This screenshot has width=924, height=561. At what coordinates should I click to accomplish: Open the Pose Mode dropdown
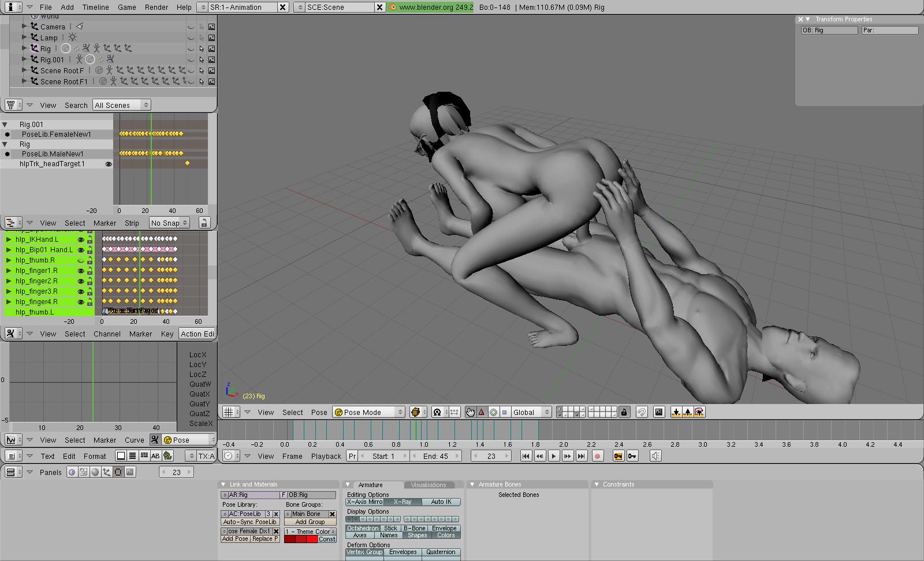(x=368, y=412)
